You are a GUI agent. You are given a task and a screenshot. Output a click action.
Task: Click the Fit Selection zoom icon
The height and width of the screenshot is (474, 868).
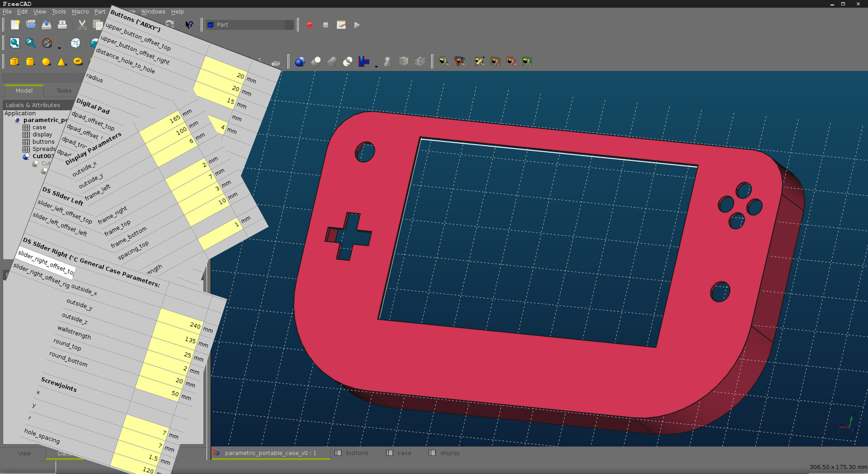pos(31,43)
